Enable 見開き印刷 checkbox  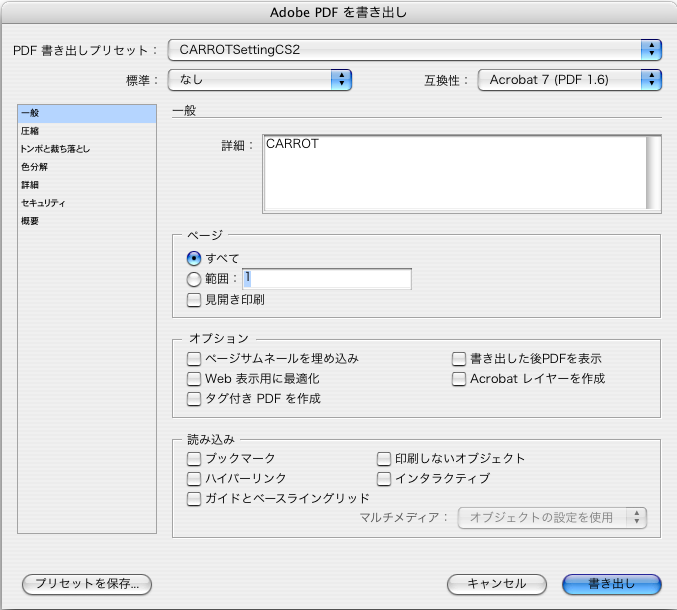tap(194, 300)
